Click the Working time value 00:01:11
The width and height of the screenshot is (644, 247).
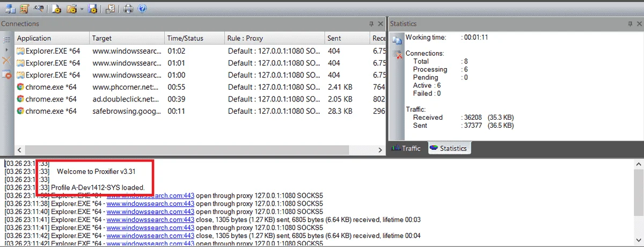click(x=476, y=38)
